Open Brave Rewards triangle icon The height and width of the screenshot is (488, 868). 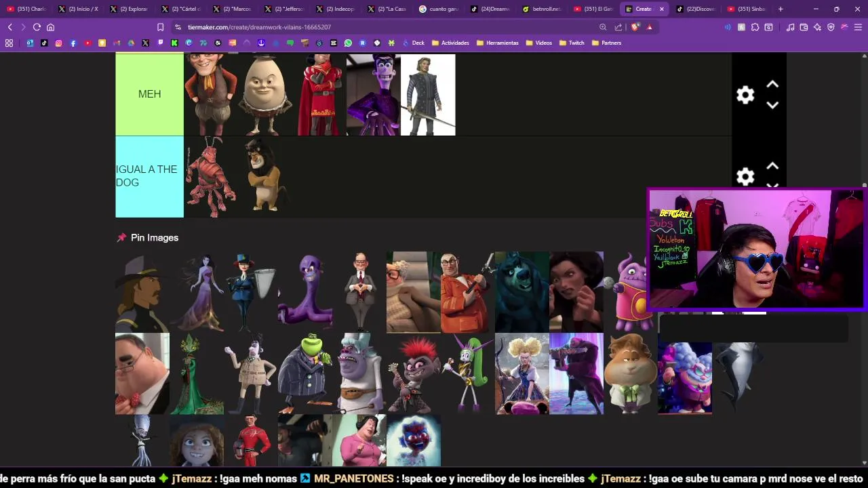tap(649, 27)
